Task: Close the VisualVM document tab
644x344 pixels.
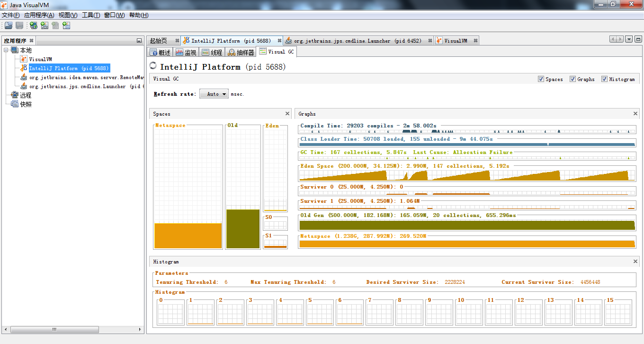Action: click(476, 41)
